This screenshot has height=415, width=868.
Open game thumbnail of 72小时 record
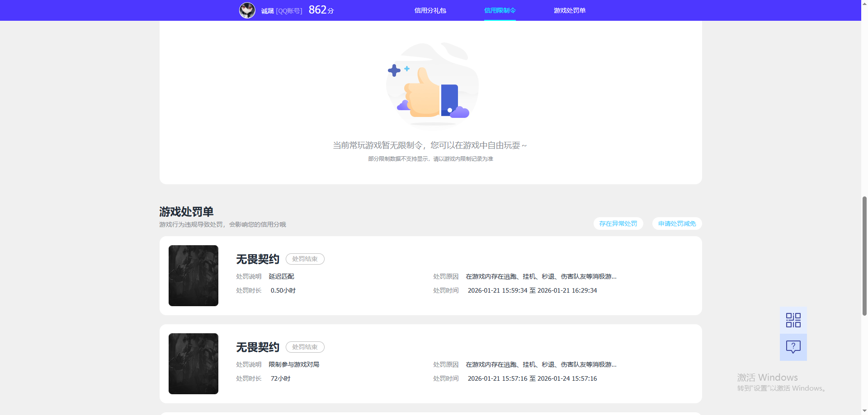(193, 364)
